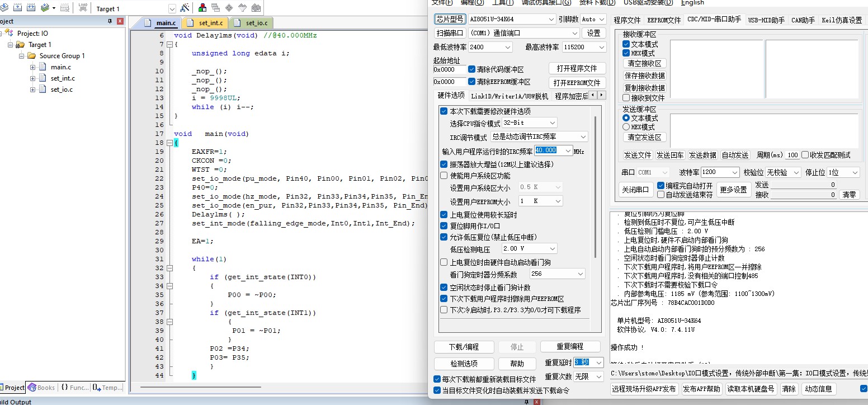Switch to set_int.c editor tab
The width and height of the screenshot is (868, 405).
pyautogui.click(x=205, y=23)
